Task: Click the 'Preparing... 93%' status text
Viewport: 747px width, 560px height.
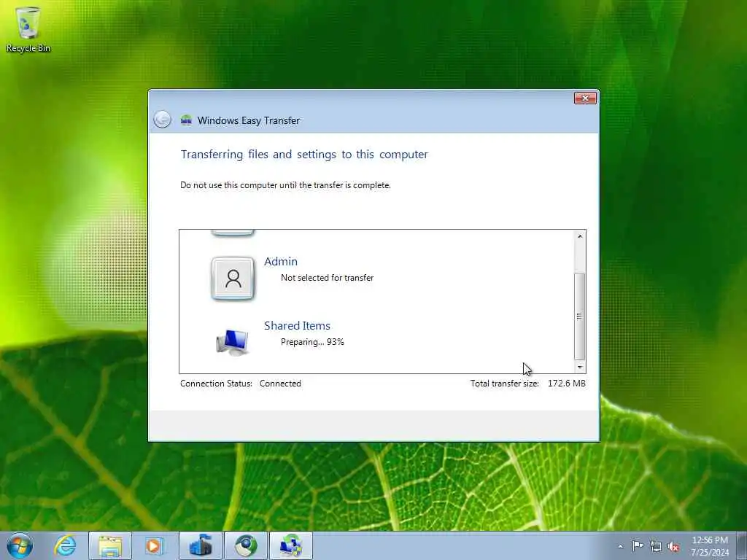Action: pyautogui.click(x=312, y=342)
